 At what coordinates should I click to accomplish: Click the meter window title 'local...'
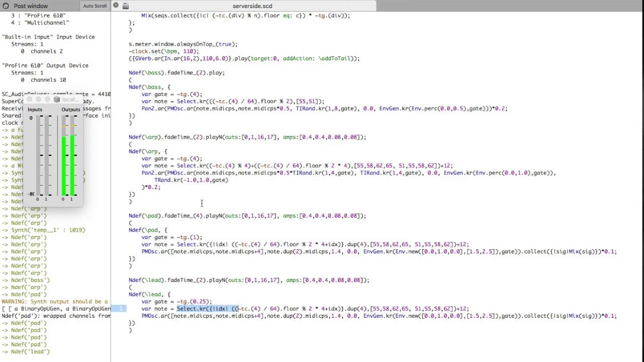tap(70, 100)
